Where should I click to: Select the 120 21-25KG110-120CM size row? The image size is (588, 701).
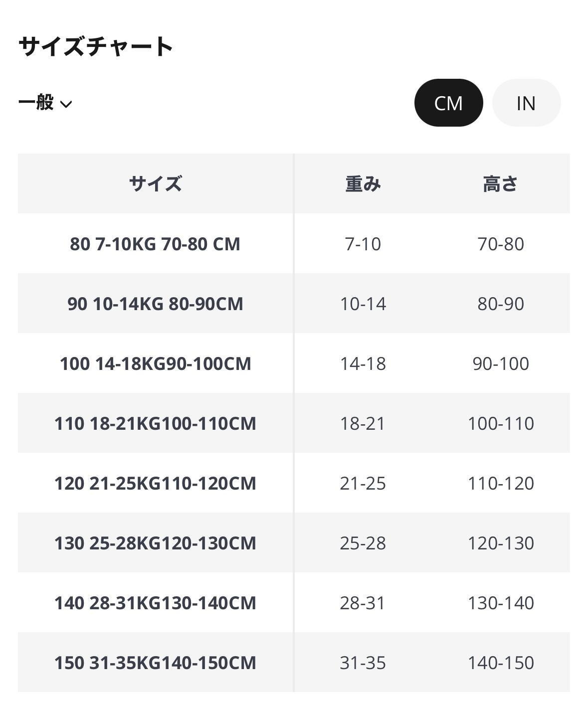[155, 483]
